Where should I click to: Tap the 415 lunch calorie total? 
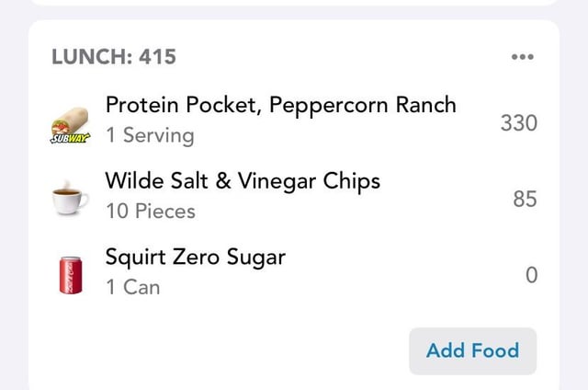(157, 57)
